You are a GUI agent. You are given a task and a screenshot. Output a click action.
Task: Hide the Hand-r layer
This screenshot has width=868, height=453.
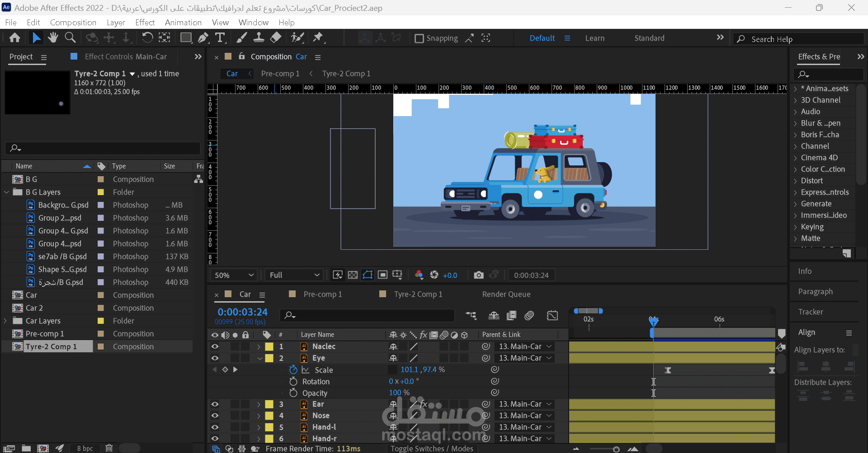click(x=215, y=439)
